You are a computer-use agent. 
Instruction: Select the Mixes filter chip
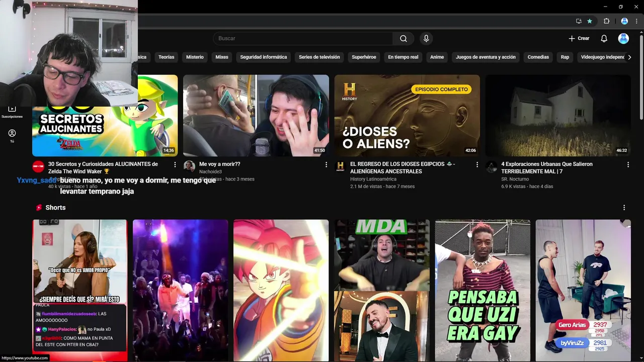[x=222, y=57]
